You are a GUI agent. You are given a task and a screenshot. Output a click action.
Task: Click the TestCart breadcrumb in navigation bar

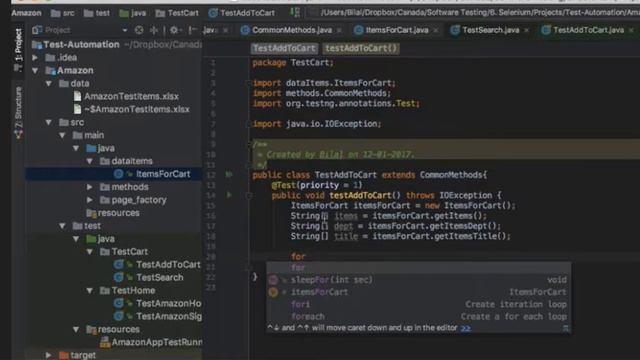pos(177,13)
